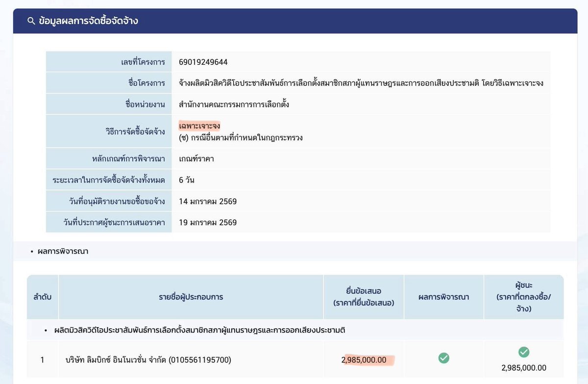588x384 pixels.
Task: Click the ยื่นข้อเสนอ column header
Action: pyautogui.click(x=363, y=297)
